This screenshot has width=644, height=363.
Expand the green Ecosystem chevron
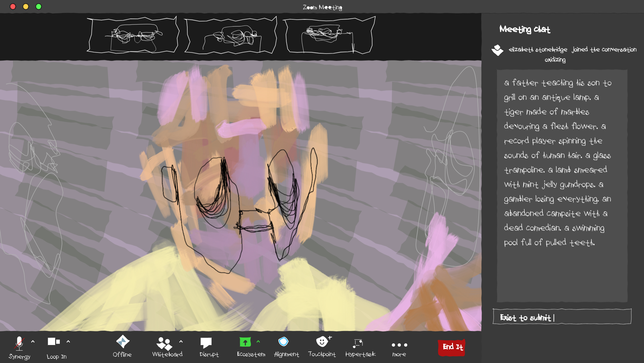258,342
